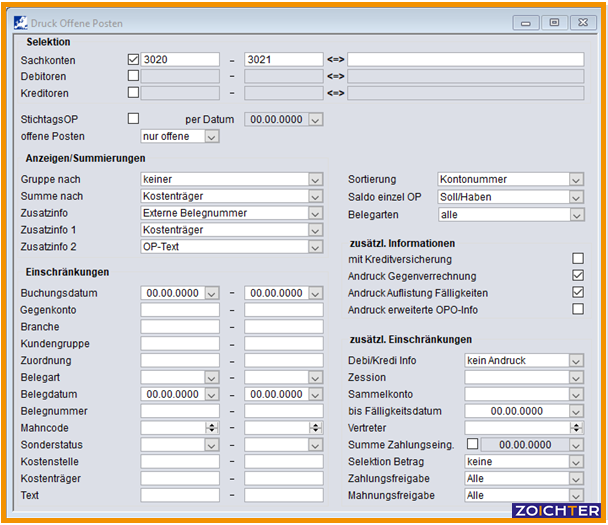
Task: Click the Gegenkonto from input field
Action: 179,310
